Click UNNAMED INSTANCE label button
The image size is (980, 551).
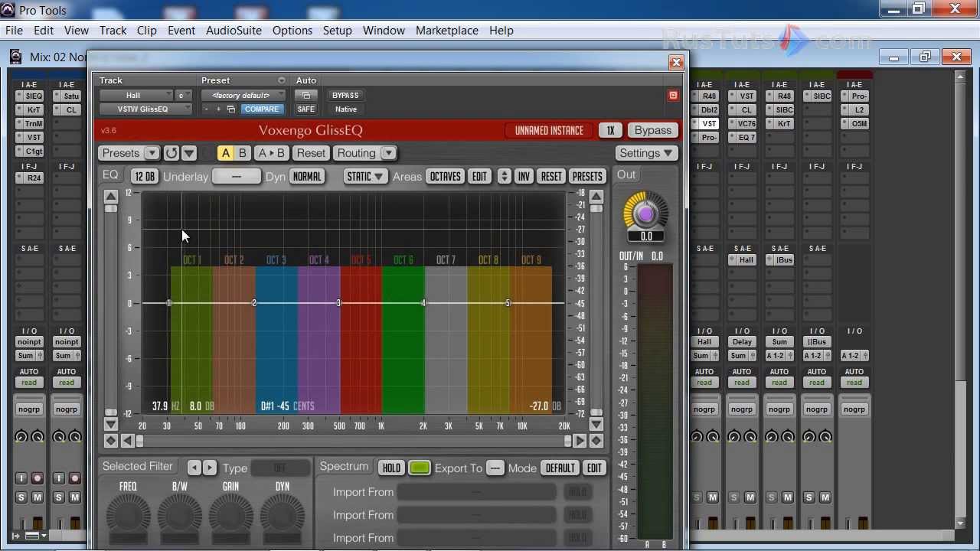point(549,130)
